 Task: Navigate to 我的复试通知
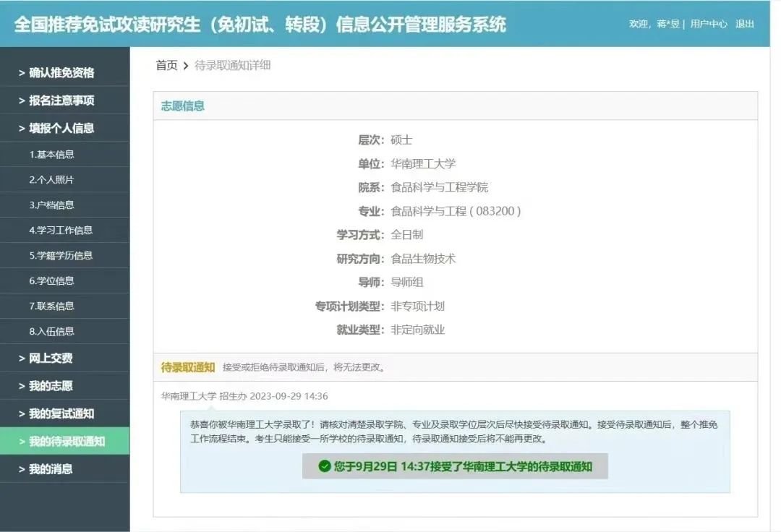(61, 413)
